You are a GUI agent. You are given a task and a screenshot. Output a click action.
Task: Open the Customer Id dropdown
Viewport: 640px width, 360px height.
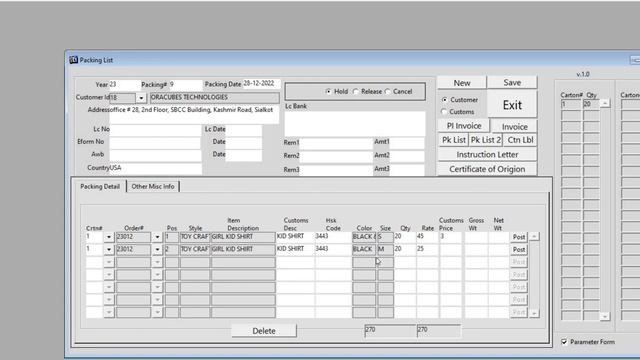pos(141,98)
